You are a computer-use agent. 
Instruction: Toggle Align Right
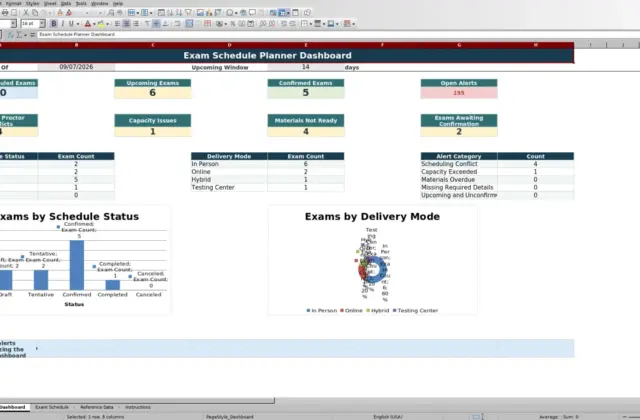click(136, 24)
